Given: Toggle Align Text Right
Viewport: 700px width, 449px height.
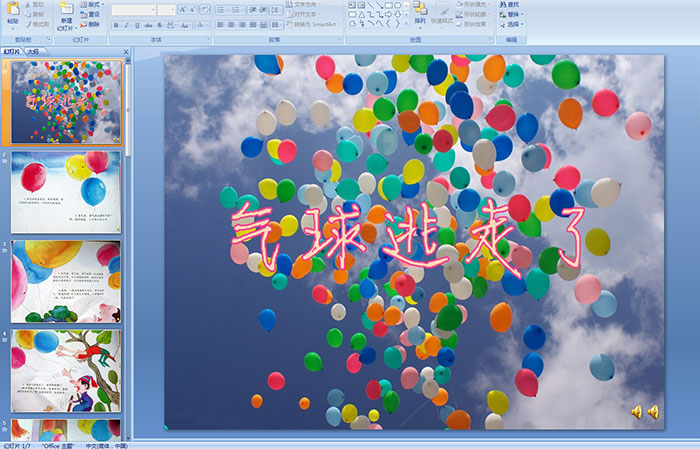Looking at the screenshot, I should point(242,25).
